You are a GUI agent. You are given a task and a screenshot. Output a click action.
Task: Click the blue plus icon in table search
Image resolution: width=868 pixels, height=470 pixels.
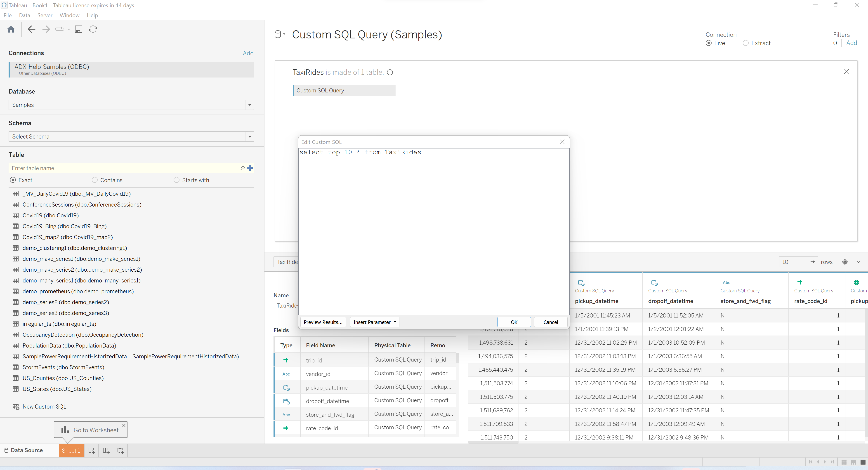pos(250,168)
